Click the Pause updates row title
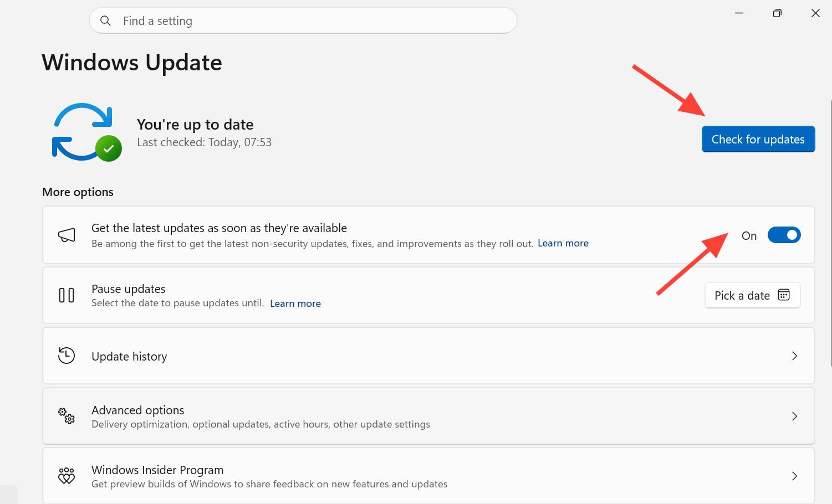 [x=129, y=289]
